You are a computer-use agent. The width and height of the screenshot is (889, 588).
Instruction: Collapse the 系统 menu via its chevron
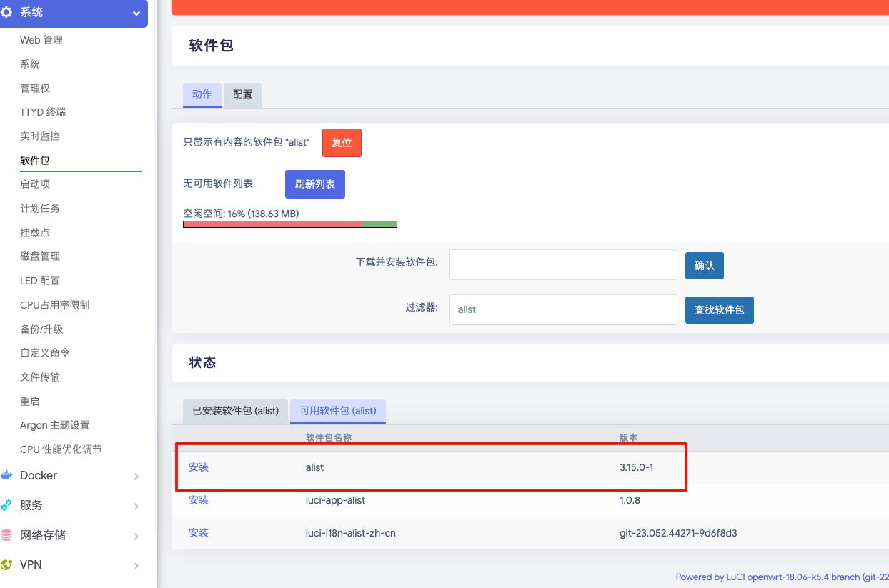(x=136, y=13)
